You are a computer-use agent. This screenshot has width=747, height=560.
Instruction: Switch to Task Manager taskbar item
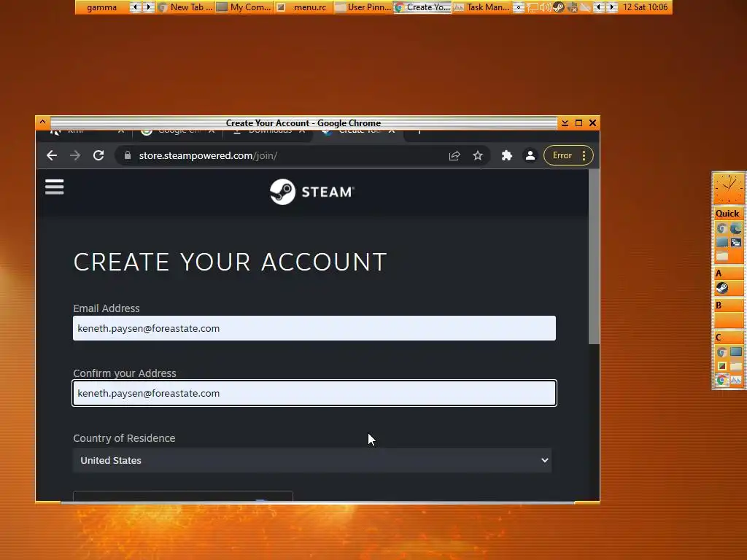click(x=481, y=7)
